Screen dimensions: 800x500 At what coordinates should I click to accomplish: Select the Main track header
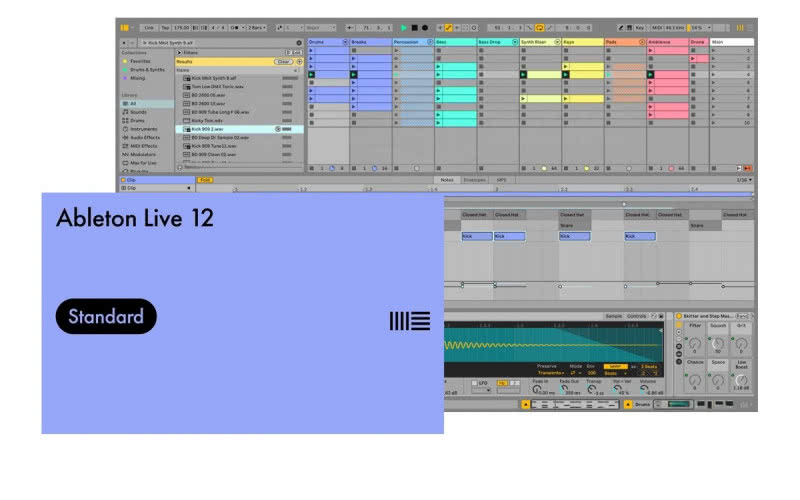(x=732, y=42)
